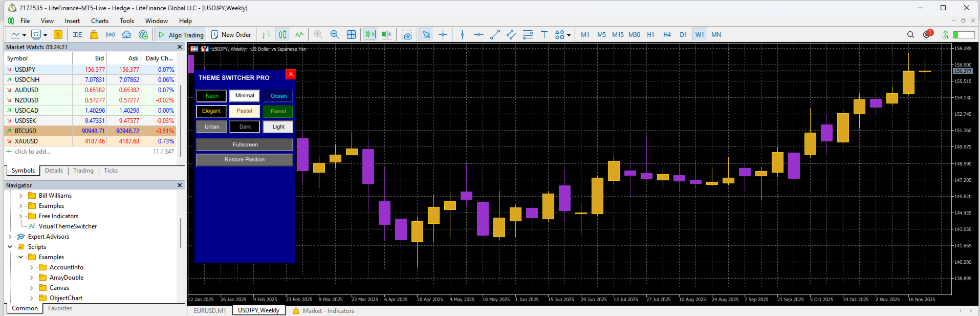Select the VisualThemeSwitcher indicator in Navigator

pos(68,226)
